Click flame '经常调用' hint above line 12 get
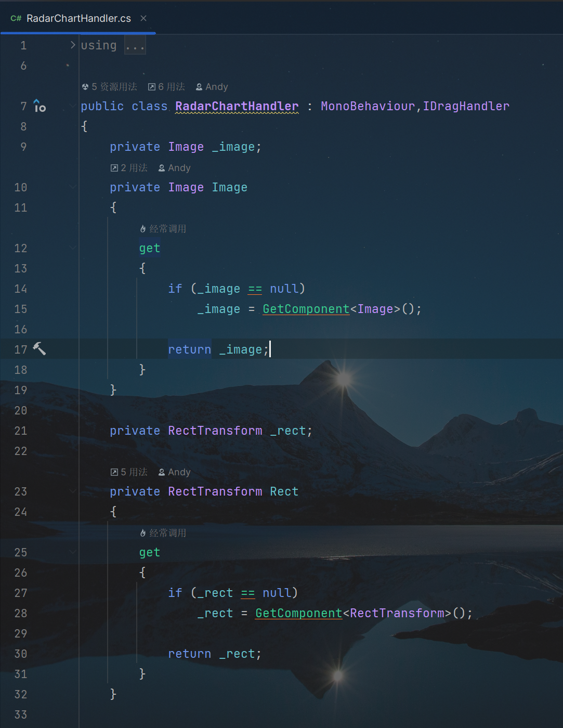Viewport: 563px width, 728px height. click(163, 229)
